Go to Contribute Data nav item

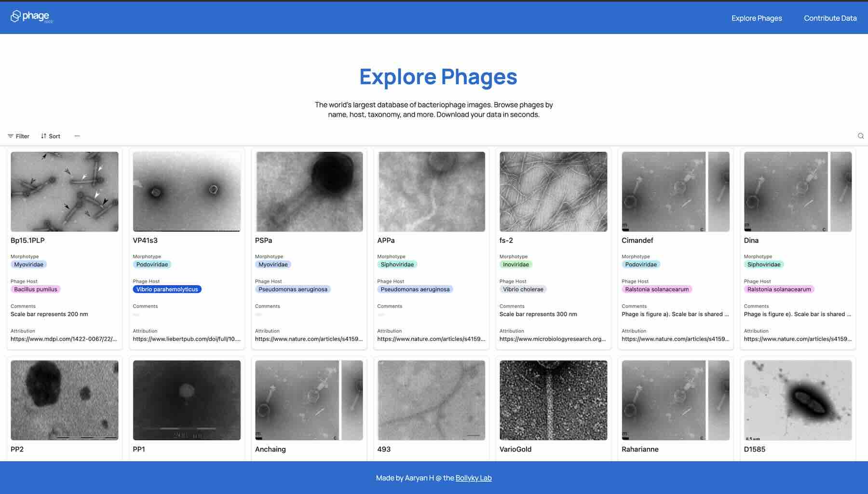830,18
